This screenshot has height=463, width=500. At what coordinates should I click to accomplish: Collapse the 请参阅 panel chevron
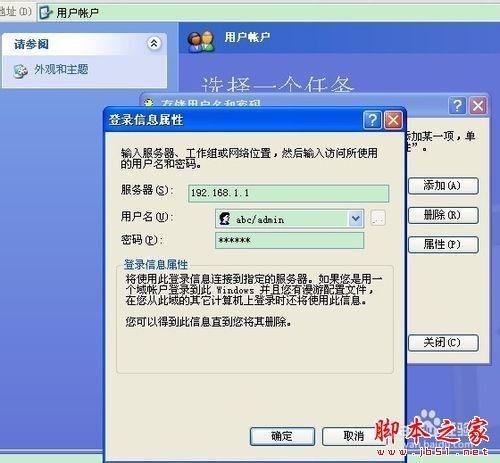[154, 43]
